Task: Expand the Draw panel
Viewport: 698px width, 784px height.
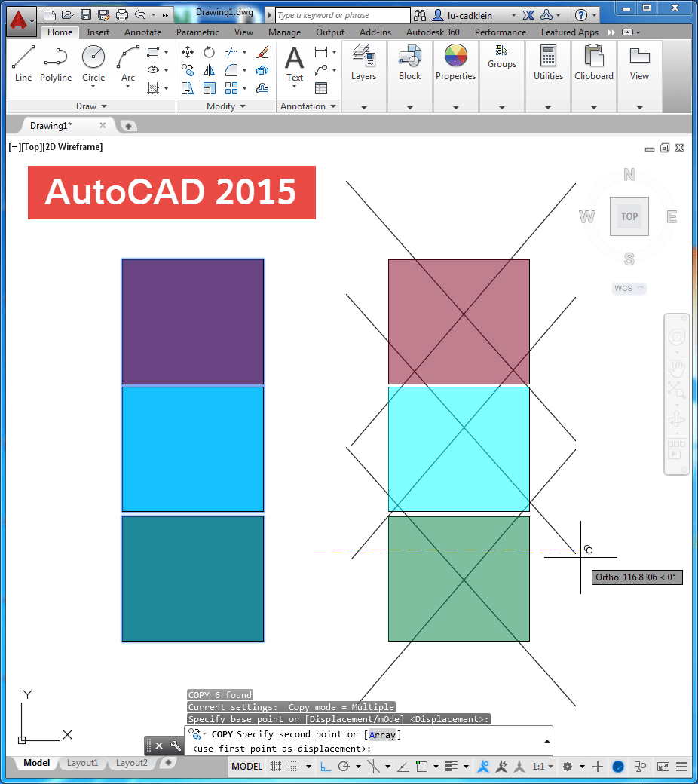Action: (x=91, y=106)
